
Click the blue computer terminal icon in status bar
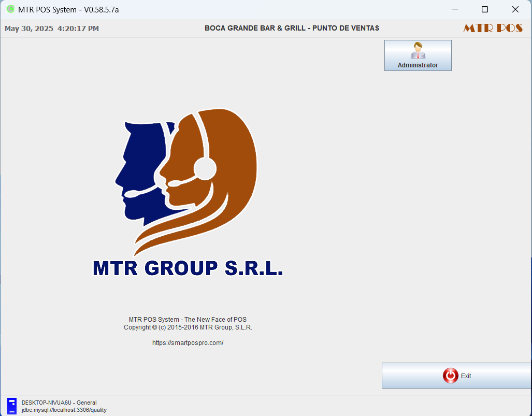pyautogui.click(x=12, y=406)
